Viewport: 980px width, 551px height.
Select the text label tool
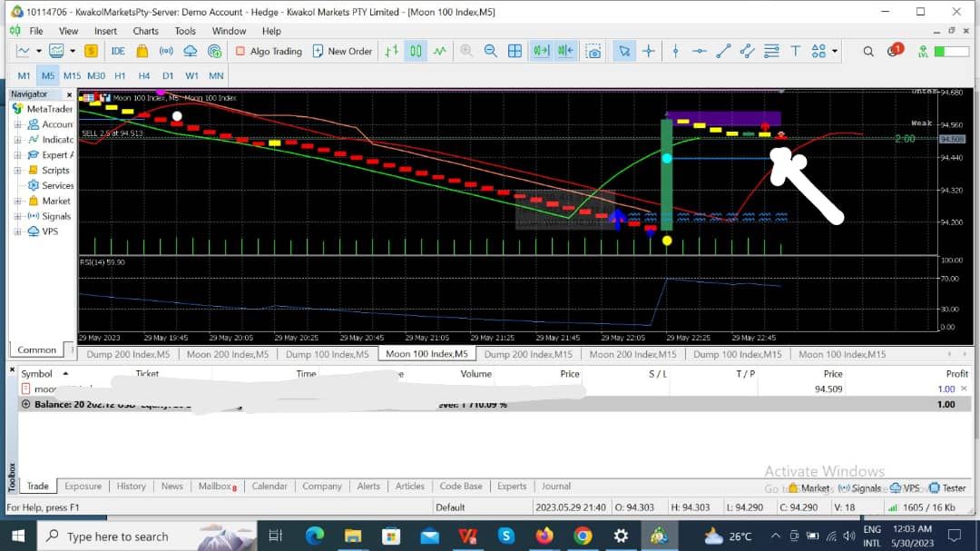tap(795, 51)
